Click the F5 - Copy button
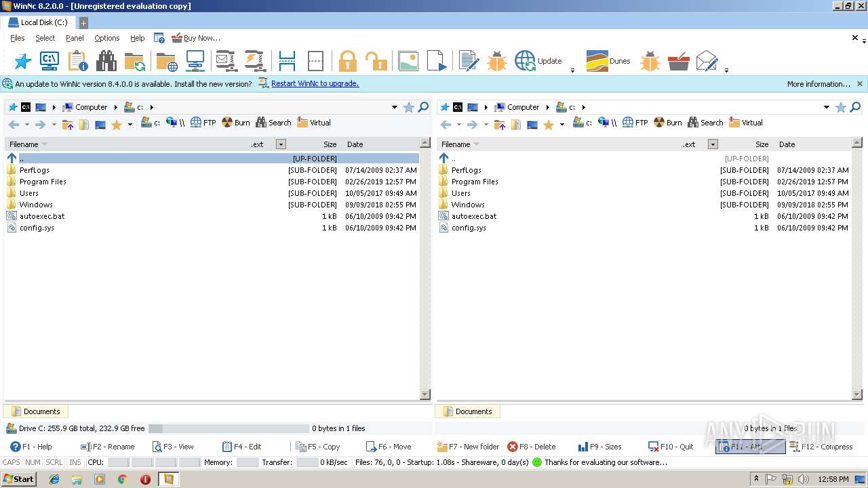868x488 pixels. (318, 447)
